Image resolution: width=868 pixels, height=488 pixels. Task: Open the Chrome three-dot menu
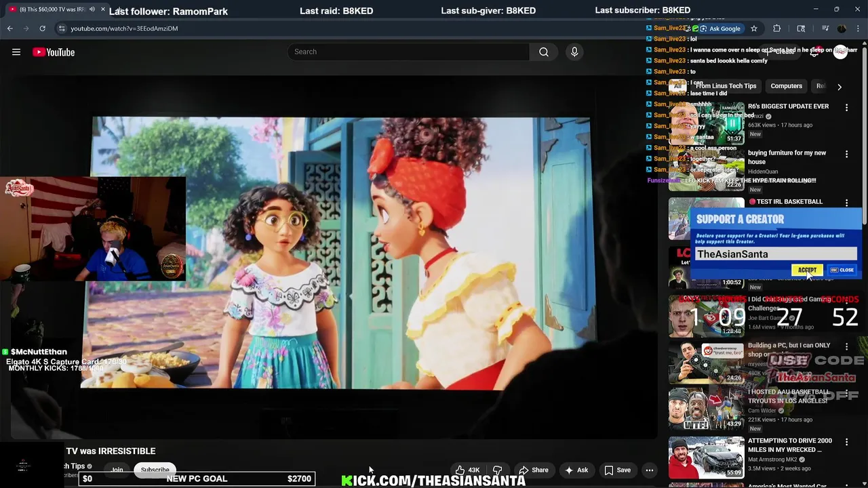(x=858, y=28)
